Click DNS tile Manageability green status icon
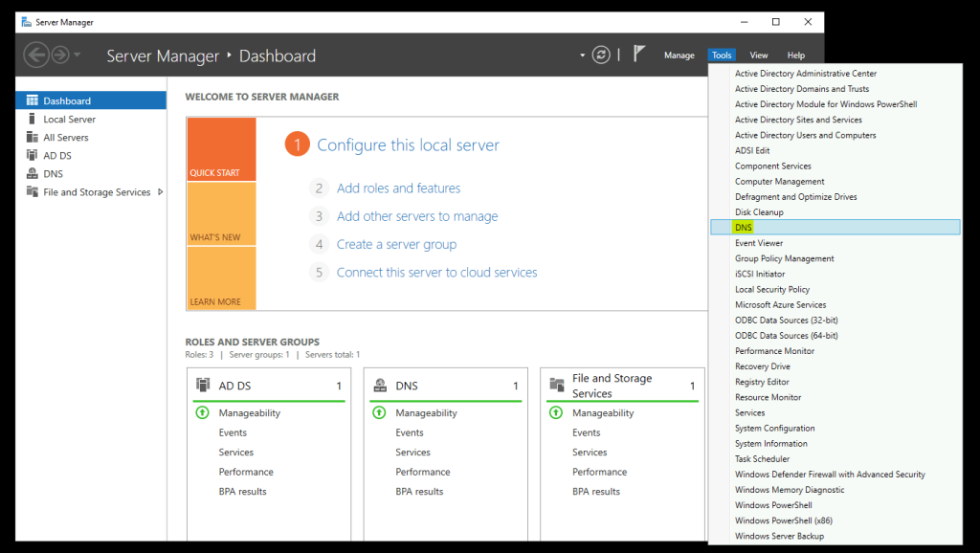This screenshot has height=553, width=980. click(x=379, y=412)
